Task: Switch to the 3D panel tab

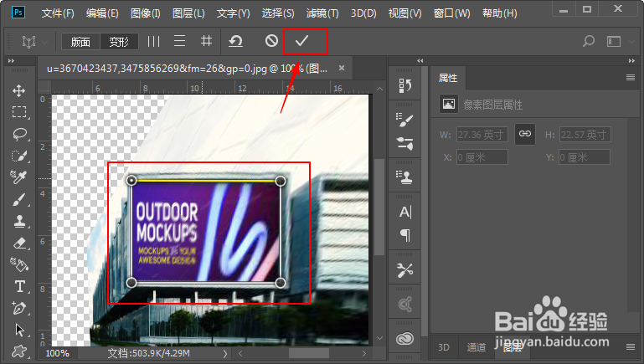Action: click(x=444, y=347)
